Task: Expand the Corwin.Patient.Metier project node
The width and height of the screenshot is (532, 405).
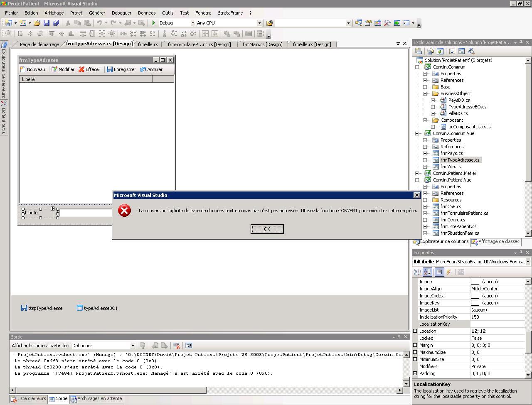Action: click(417, 173)
